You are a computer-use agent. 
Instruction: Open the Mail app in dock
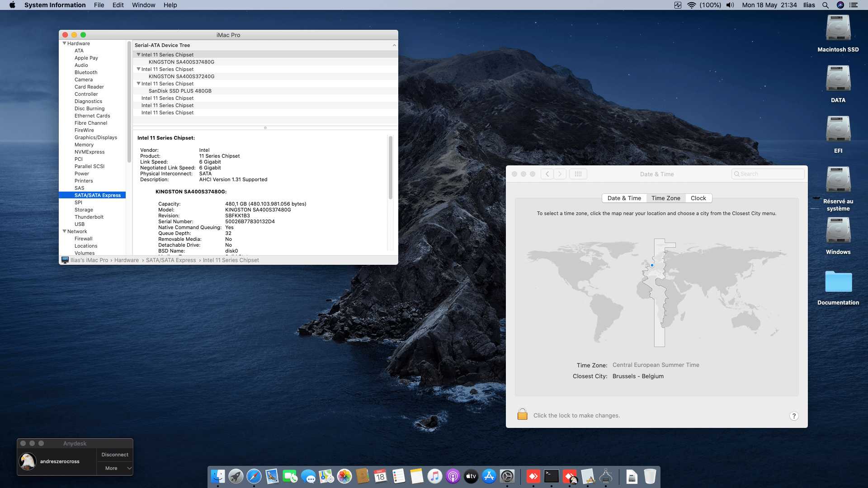point(272,476)
